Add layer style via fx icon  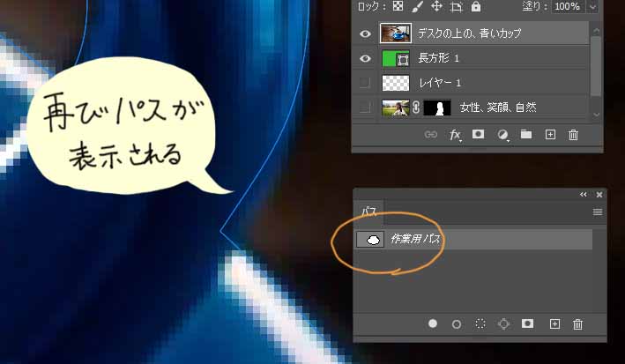pos(455,135)
